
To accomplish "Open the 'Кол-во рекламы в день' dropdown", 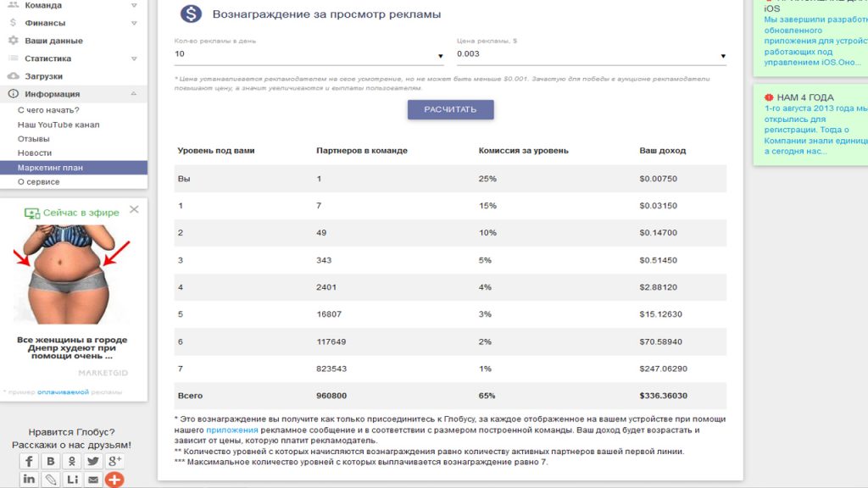I will coord(309,54).
